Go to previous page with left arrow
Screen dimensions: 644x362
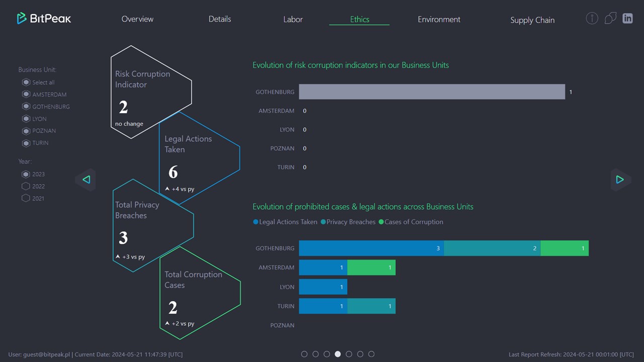coord(86,179)
